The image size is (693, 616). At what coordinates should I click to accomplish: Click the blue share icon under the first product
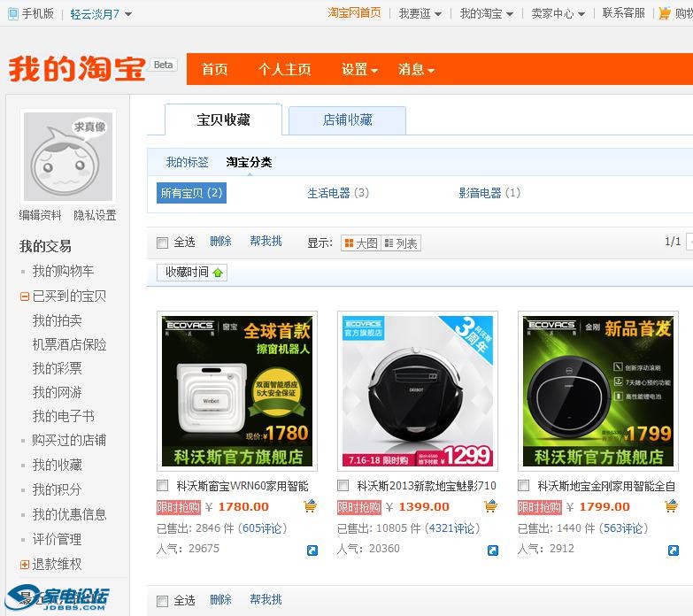312,551
